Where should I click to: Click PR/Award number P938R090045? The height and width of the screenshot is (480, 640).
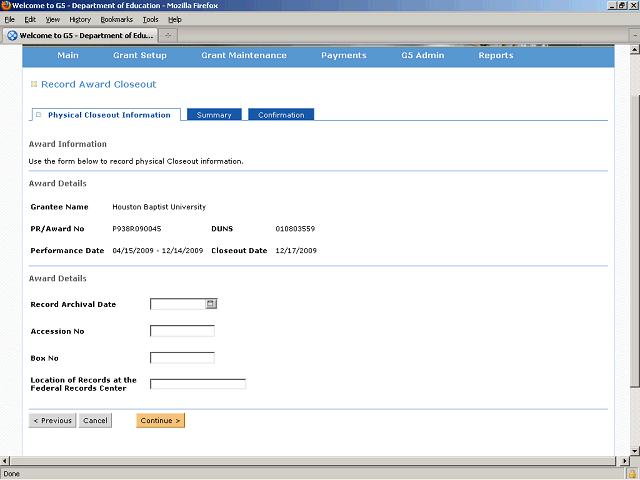(137, 229)
